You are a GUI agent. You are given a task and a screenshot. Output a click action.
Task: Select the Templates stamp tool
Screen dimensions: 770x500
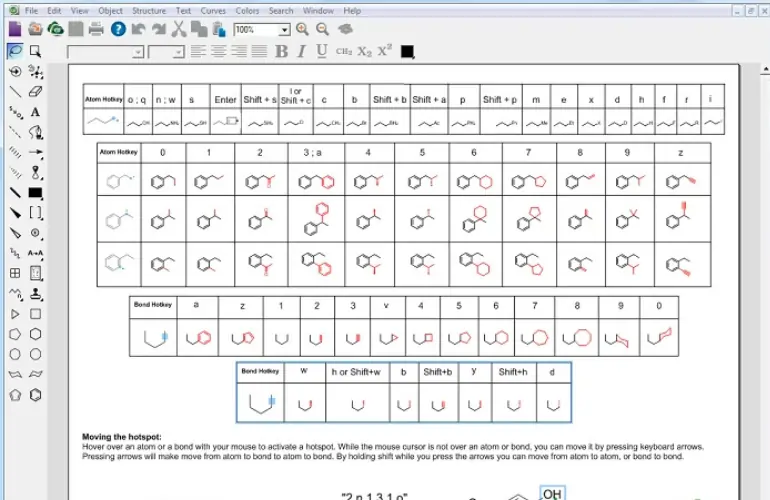pyautogui.click(x=35, y=294)
